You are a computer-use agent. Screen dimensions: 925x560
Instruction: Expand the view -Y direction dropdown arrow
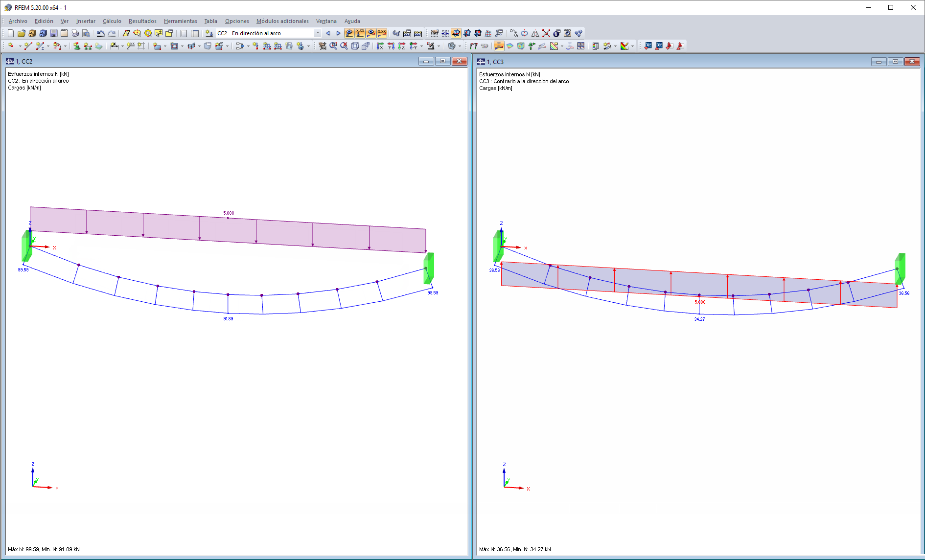pyautogui.click(x=421, y=46)
